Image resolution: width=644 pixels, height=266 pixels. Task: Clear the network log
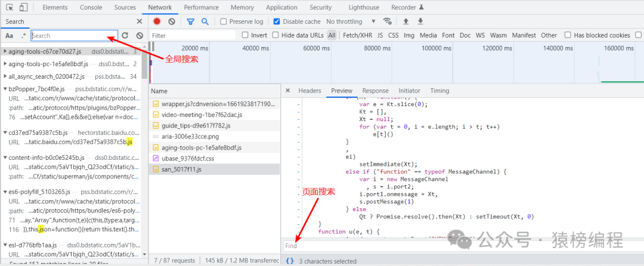tap(172, 21)
